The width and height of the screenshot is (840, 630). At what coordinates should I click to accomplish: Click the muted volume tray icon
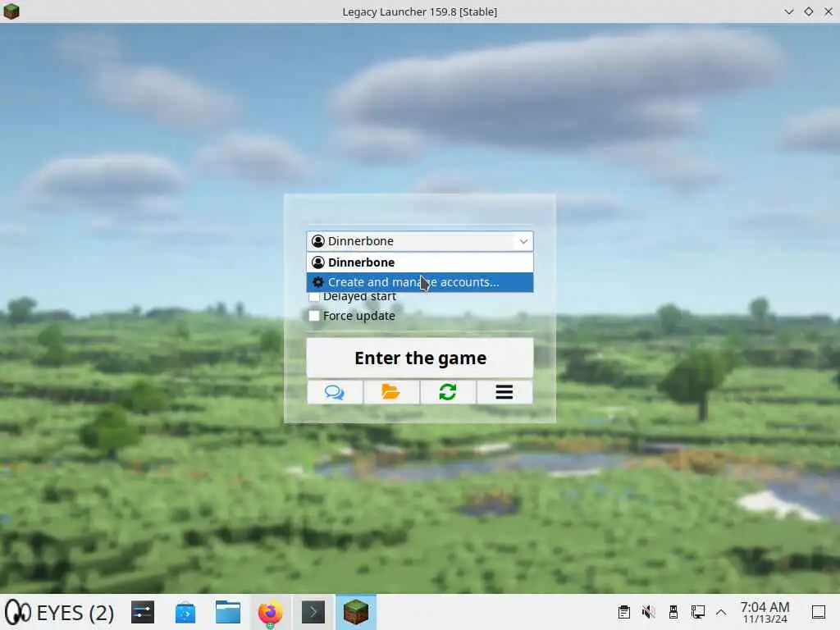tap(648, 612)
